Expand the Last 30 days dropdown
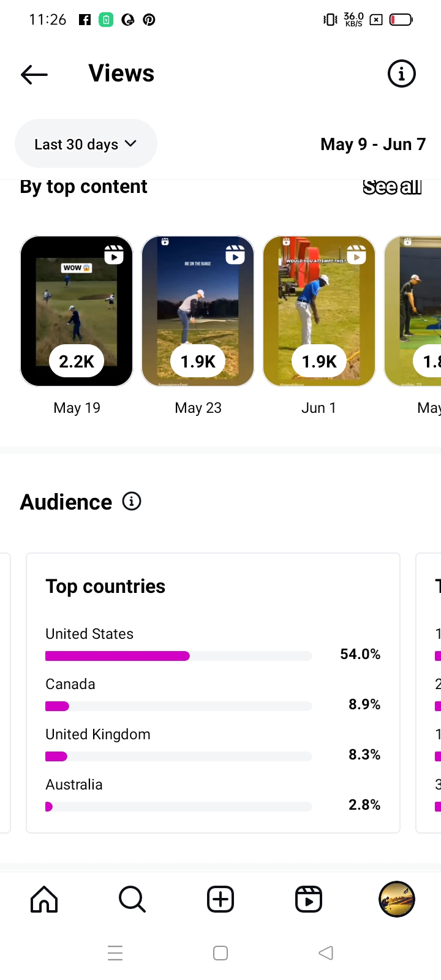Screen dimensions: 441x980 pos(86,144)
